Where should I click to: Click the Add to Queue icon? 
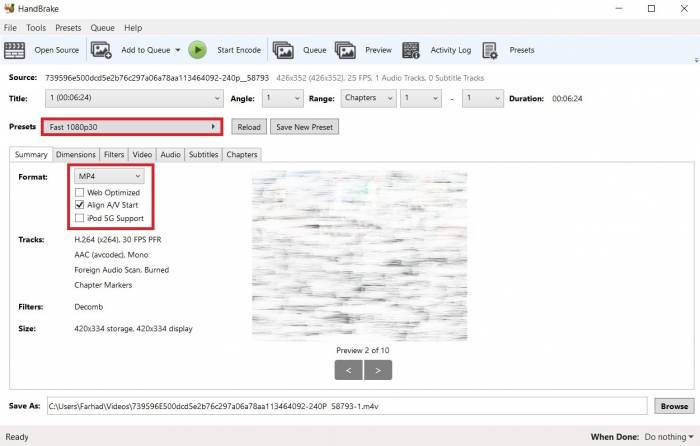(x=102, y=49)
